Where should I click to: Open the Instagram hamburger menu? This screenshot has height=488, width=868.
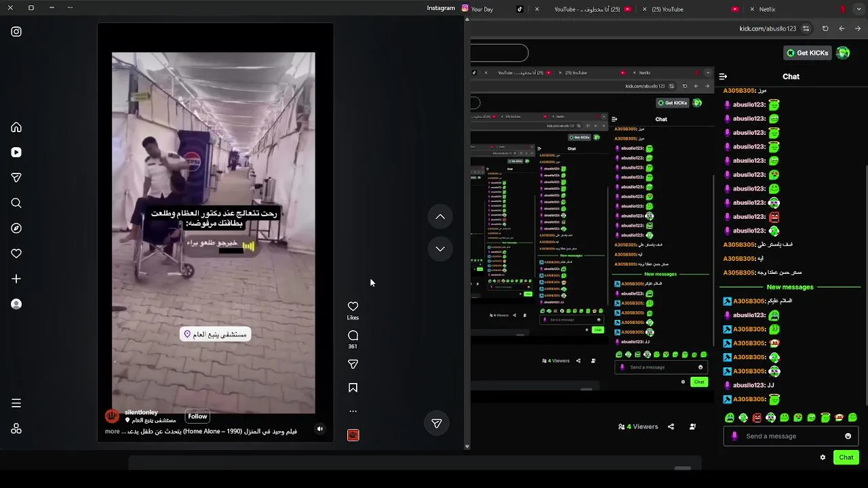[16, 403]
